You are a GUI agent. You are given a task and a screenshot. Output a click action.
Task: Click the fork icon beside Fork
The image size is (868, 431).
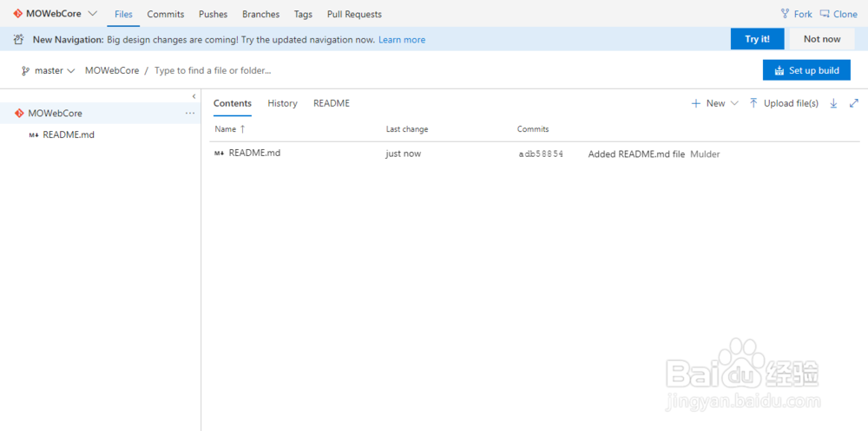(x=785, y=15)
